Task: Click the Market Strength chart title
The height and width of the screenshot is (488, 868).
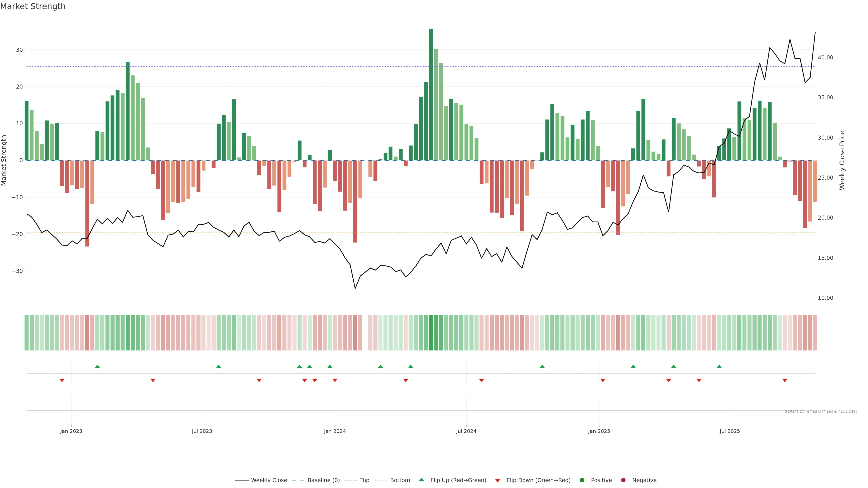Action: 33,6
